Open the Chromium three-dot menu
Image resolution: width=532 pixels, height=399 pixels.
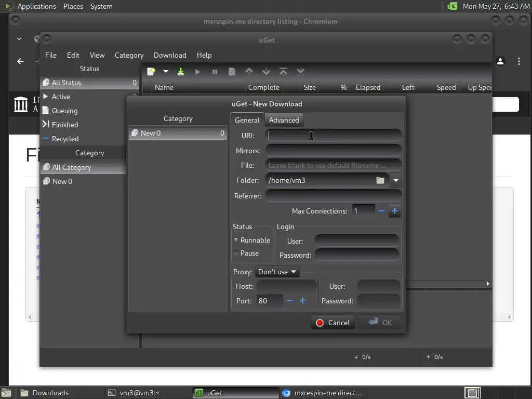[x=519, y=61]
